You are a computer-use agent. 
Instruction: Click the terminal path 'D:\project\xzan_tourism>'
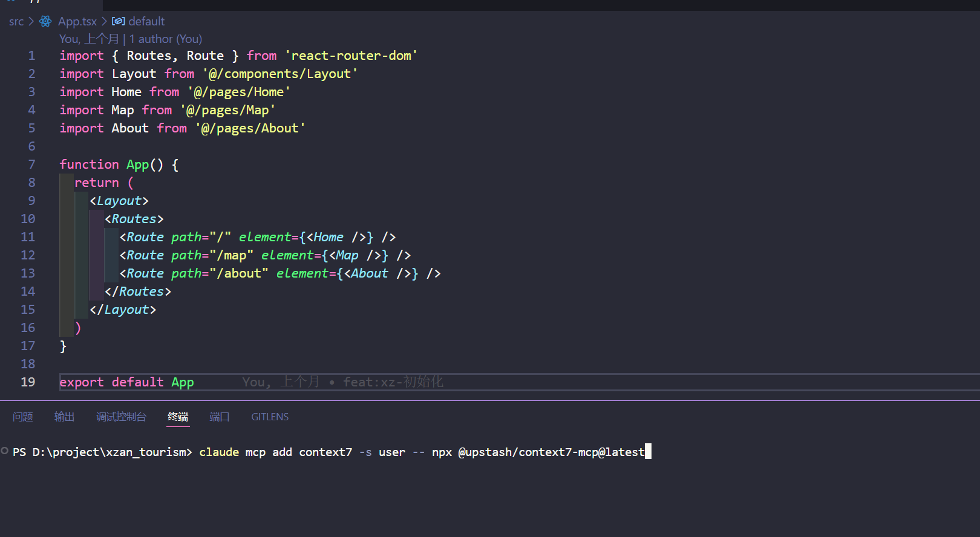tap(113, 452)
